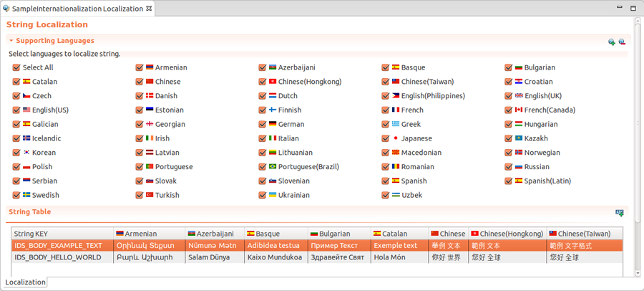The width and height of the screenshot is (644, 291).
Task: Uncheck the Spanish(Latin) language checkbox
Action: 509,181
